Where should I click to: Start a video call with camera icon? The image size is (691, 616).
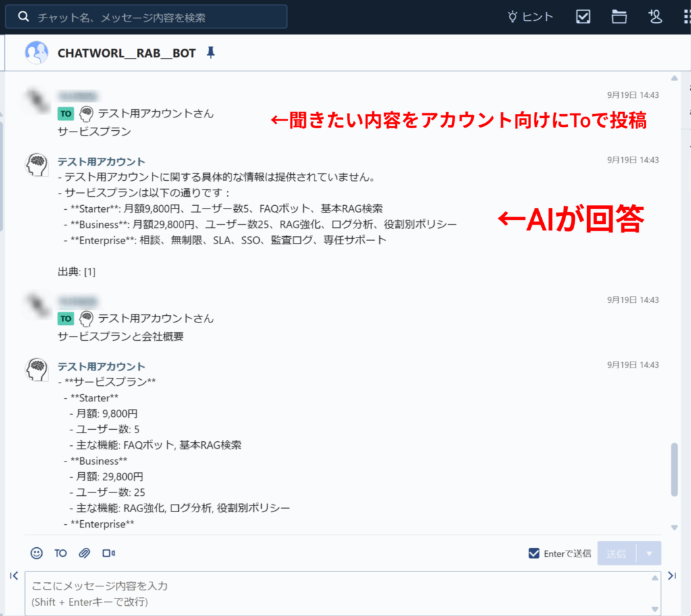(108, 553)
